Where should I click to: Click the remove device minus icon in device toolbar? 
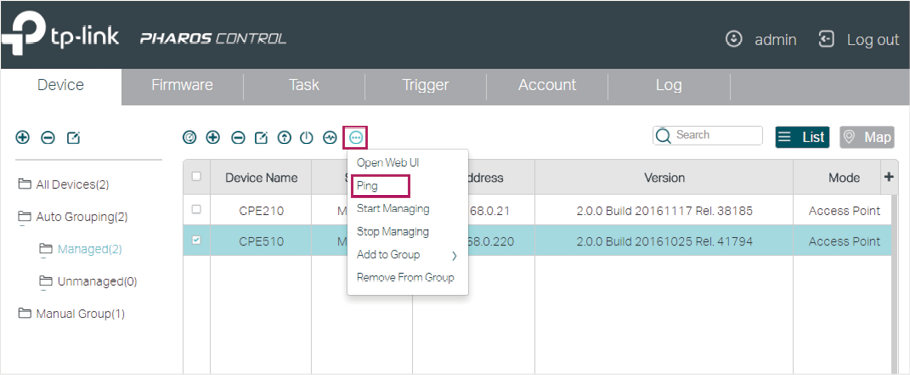(238, 138)
